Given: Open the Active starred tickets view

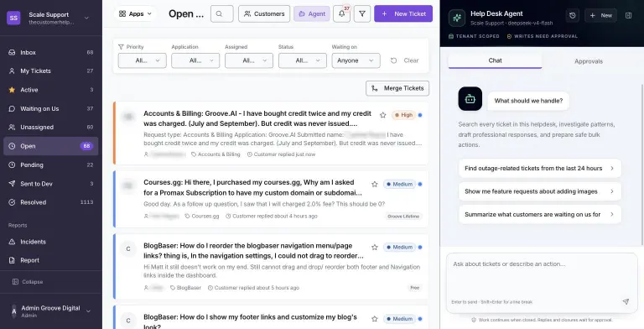Looking at the screenshot, I should pyautogui.click(x=51, y=90).
